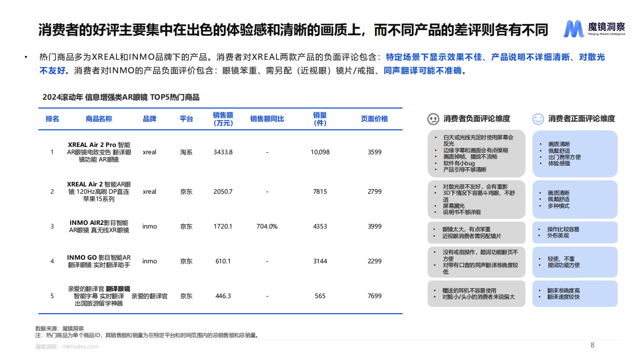Click the sales value 610.1

pos(223,261)
